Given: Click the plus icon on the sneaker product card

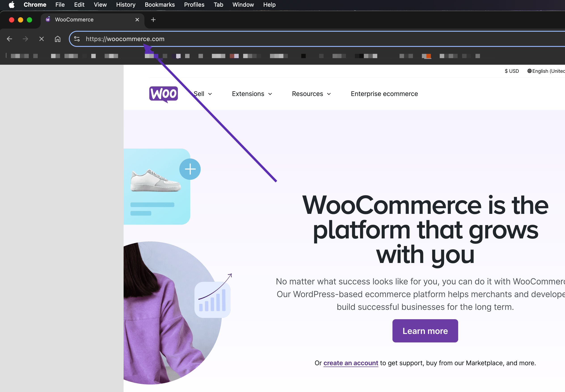Looking at the screenshot, I should [190, 169].
